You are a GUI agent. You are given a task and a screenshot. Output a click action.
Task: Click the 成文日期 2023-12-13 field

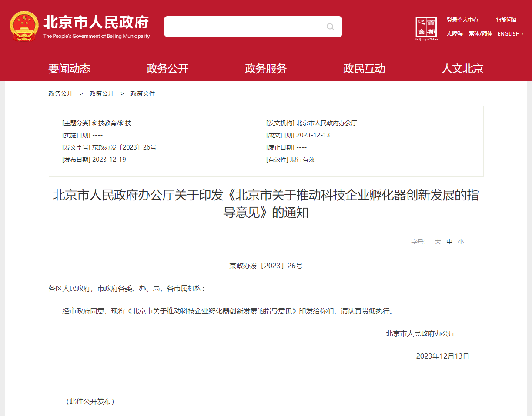(x=298, y=135)
